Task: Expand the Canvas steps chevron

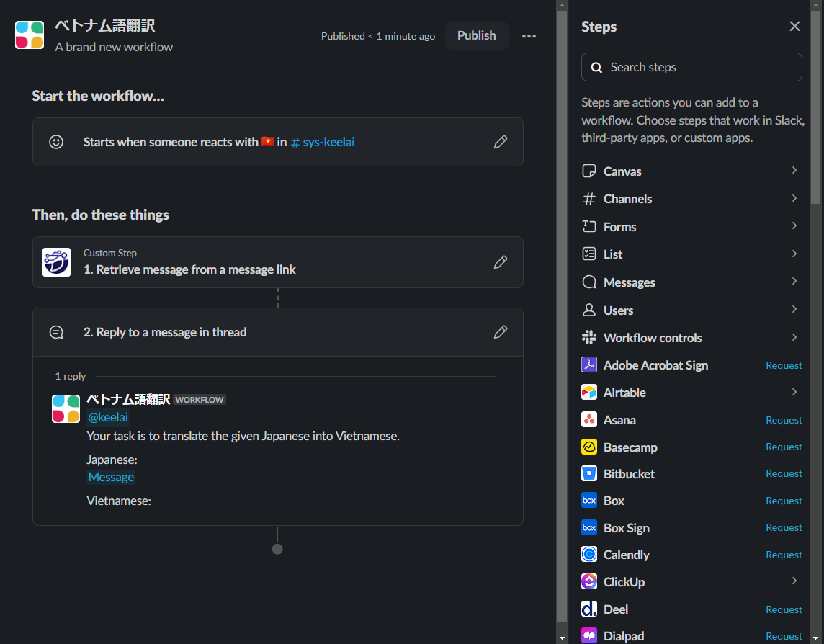Action: coord(794,170)
